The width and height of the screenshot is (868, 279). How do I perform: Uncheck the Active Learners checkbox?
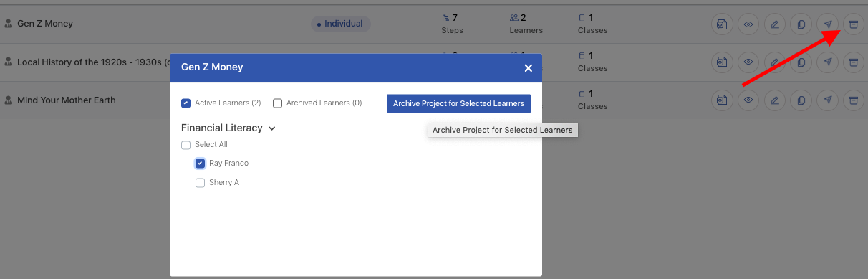[186, 103]
